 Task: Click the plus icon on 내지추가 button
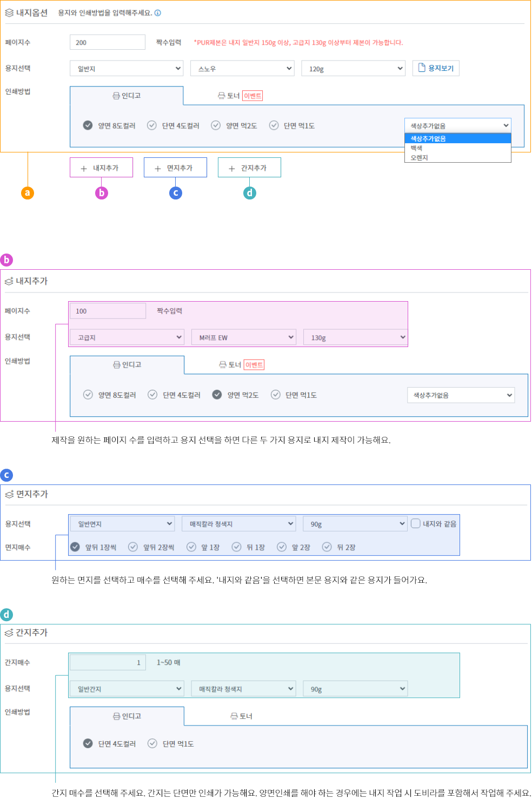pos(84,169)
